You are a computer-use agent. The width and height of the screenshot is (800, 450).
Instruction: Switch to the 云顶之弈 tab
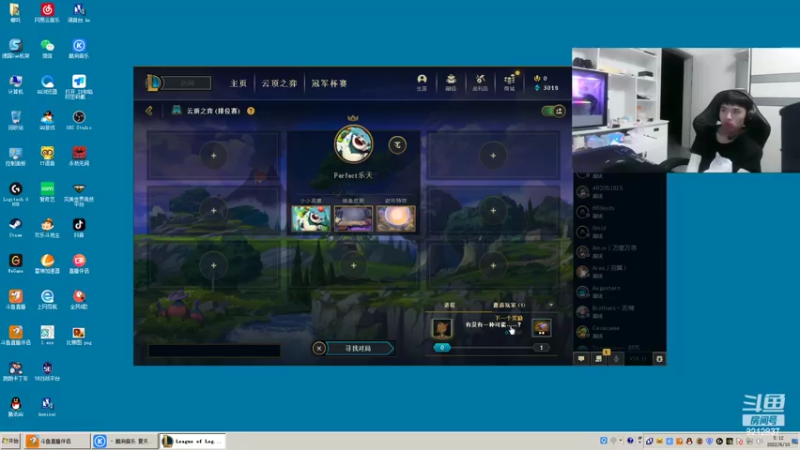pos(279,83)
